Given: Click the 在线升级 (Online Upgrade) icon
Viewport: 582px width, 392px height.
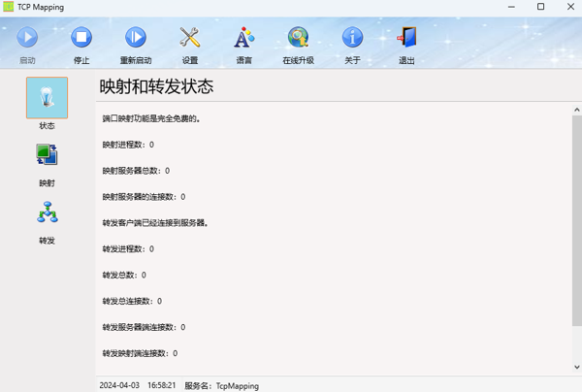Looking at the screenshot, I should coord(298,39).
